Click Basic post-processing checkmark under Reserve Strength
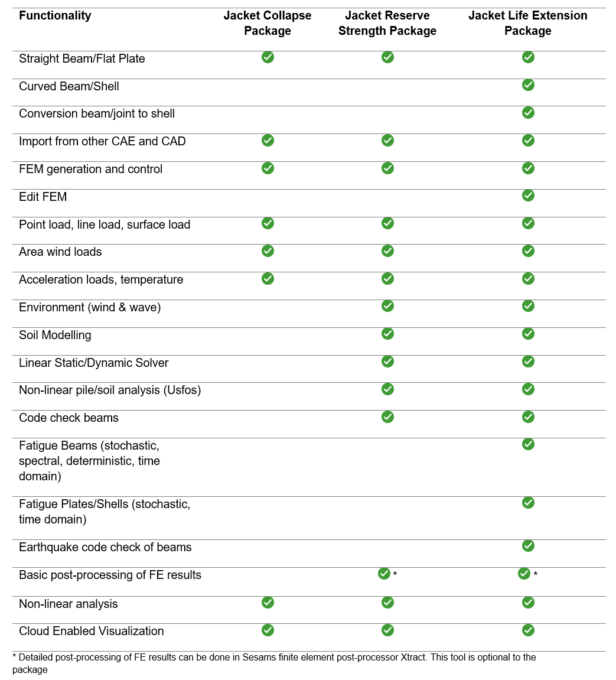The height and width of the screenshot is (680, 616). pos(384,574)
